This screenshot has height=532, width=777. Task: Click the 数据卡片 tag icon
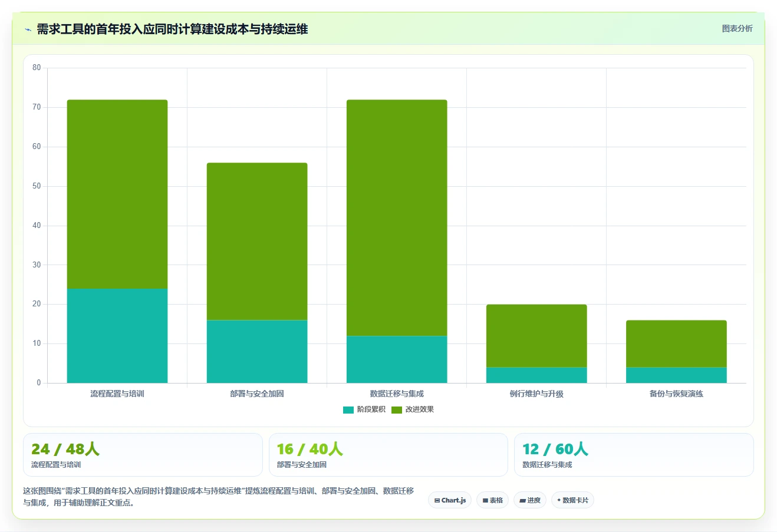[559, 500]
